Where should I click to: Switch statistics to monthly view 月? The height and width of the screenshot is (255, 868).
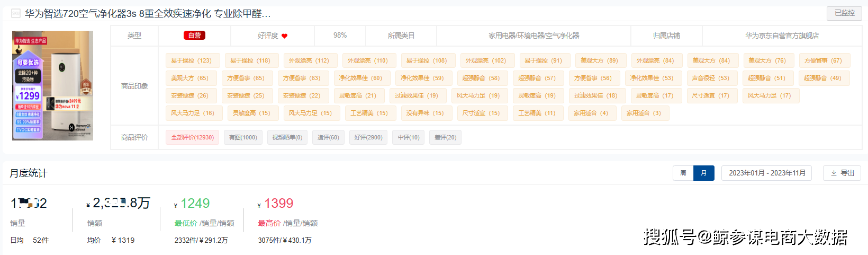click(703, 173)
